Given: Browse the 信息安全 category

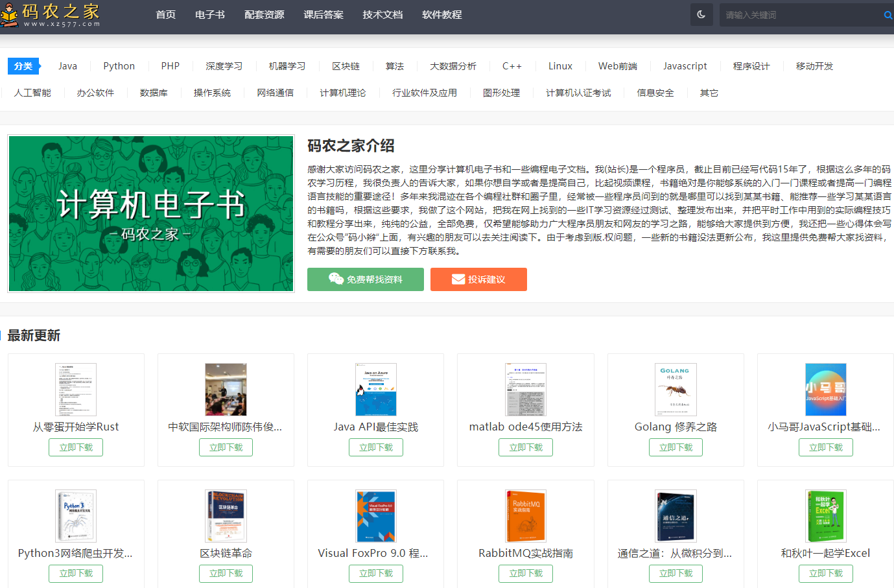Looking at the screenshot, I should pyautogui.click(x=655, y=93).
